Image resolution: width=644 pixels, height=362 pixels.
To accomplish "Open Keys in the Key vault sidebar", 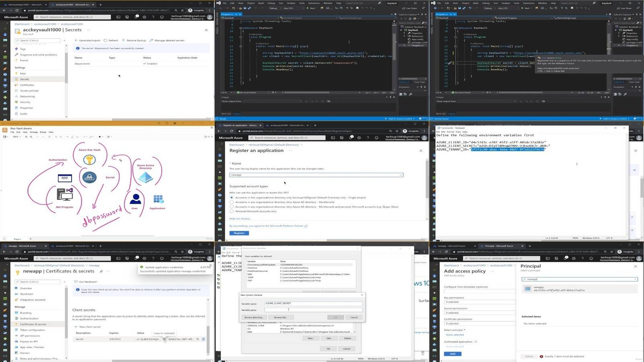I will coord(23,73).
